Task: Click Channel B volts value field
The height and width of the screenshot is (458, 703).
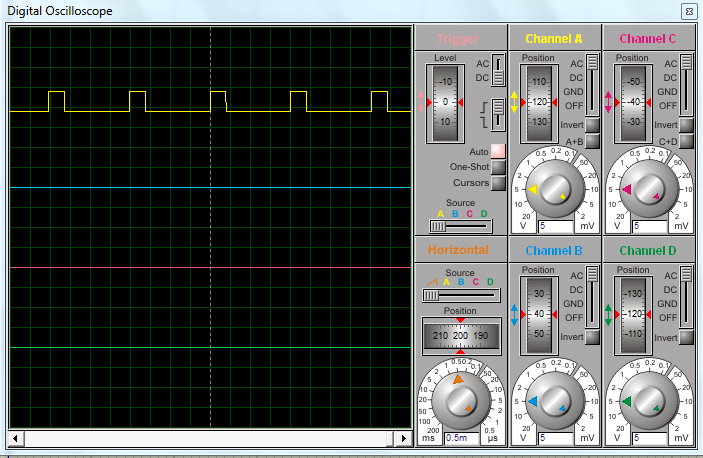Action: coord(556,438)
